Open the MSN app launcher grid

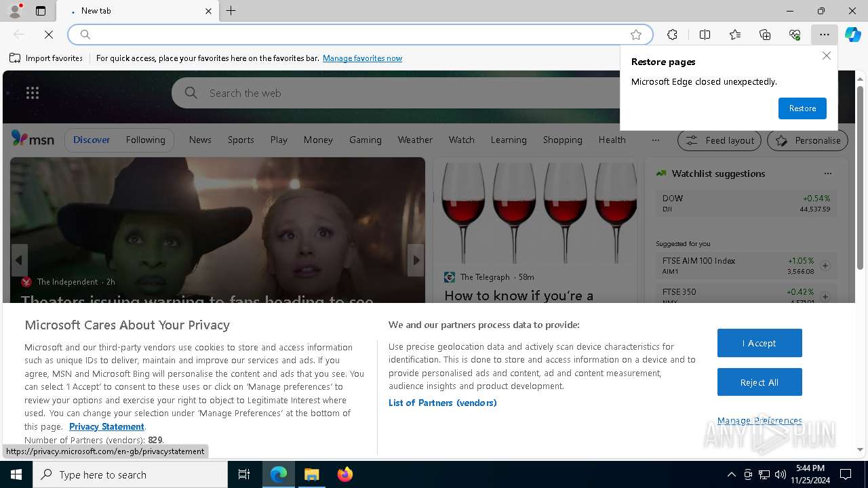tap(33, 93)
